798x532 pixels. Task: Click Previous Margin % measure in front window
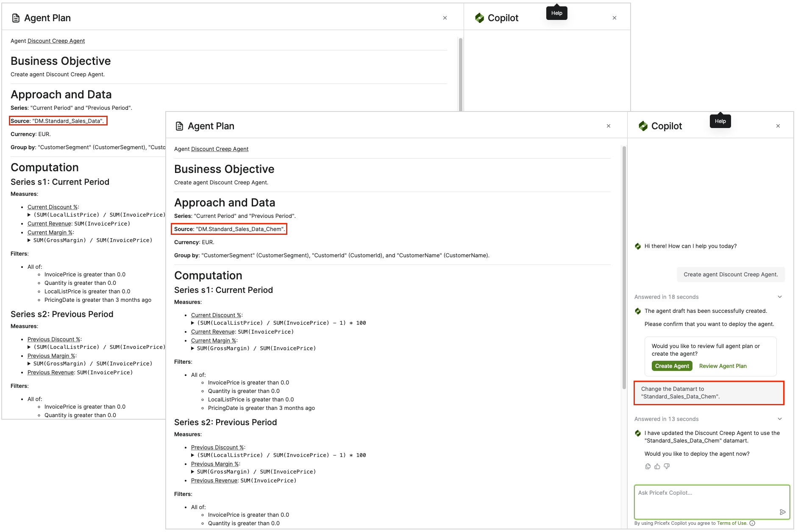click(x=215, y=464)
